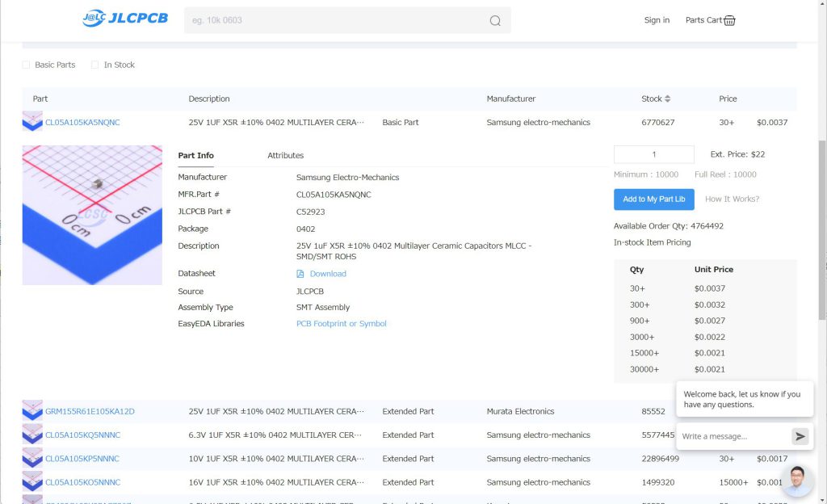The height and width of the screenshot is (504, 827).
Task: Click the datasheet PDF download icon
Action: (300, 274)
